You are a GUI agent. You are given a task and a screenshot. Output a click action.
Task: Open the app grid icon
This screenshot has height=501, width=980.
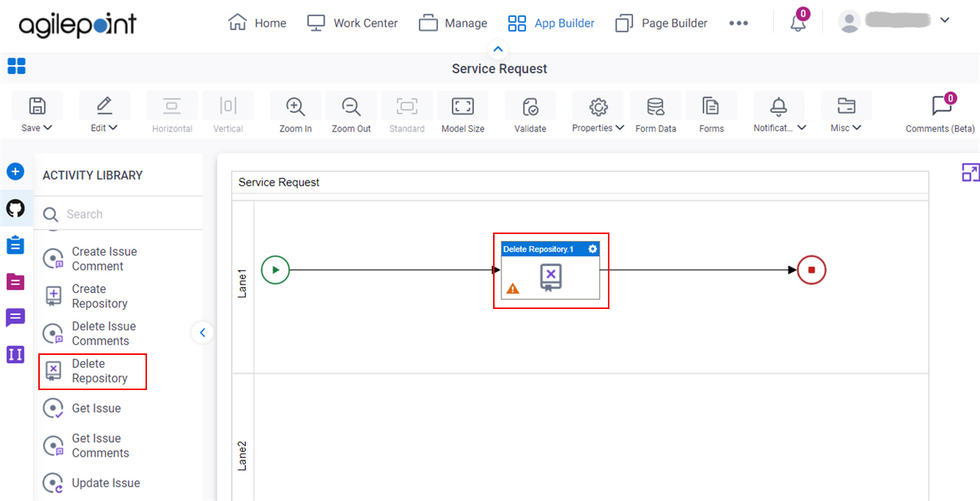point(17,66)
